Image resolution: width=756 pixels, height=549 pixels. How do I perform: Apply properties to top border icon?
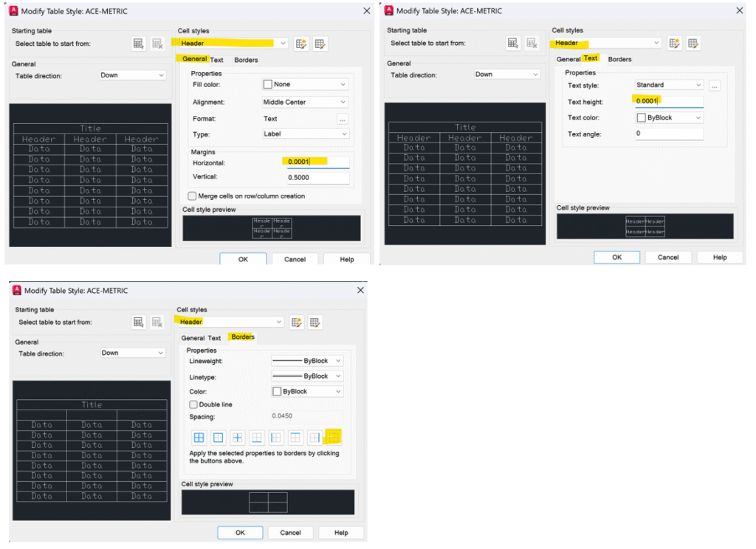pos(295,438)
